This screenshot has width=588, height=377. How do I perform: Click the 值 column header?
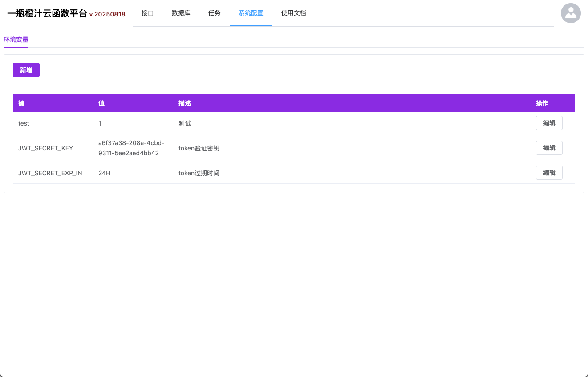[101, 103]
